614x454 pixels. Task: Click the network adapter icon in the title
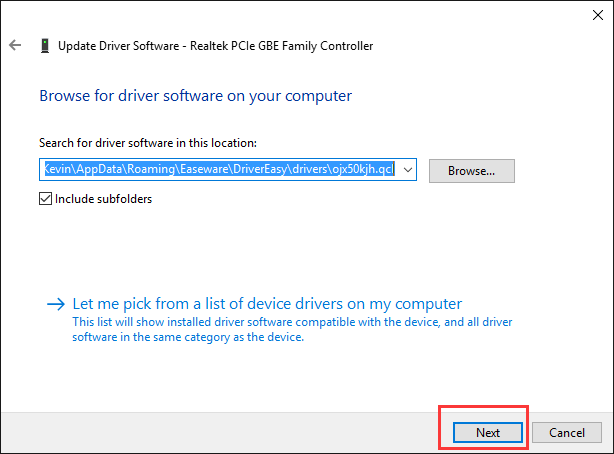click(x=45, y=46)
